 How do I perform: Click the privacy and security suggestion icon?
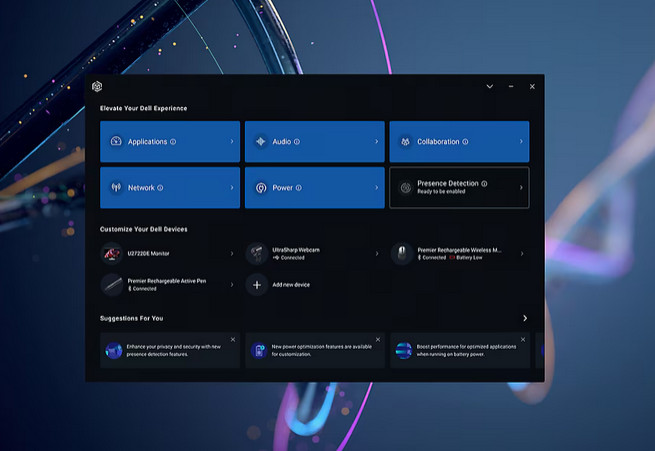[x=113, y=350]
